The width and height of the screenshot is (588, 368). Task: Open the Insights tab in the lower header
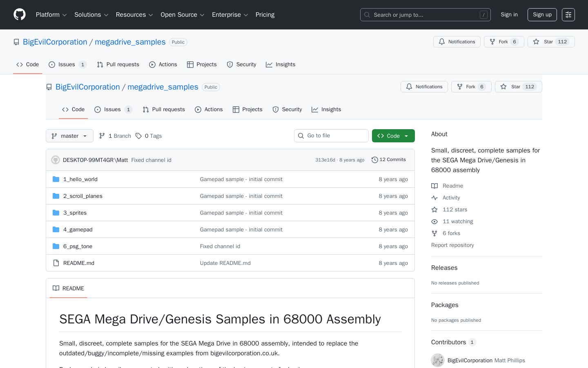point(326,110)
